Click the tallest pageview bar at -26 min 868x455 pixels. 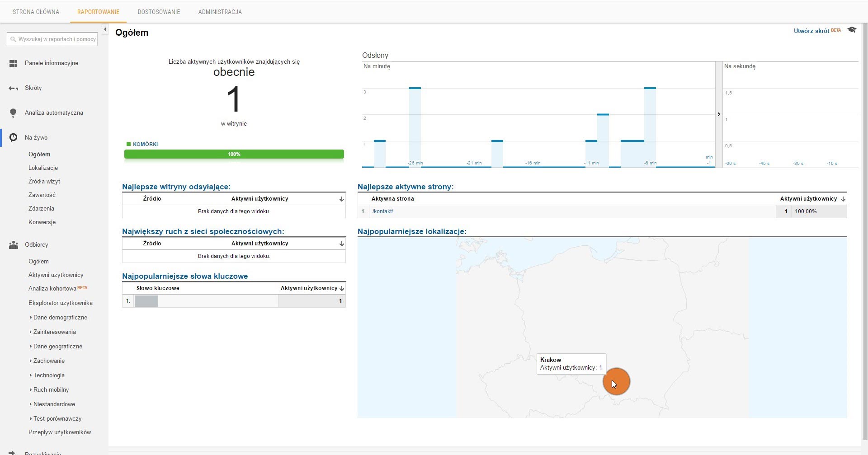coord(415,127)
